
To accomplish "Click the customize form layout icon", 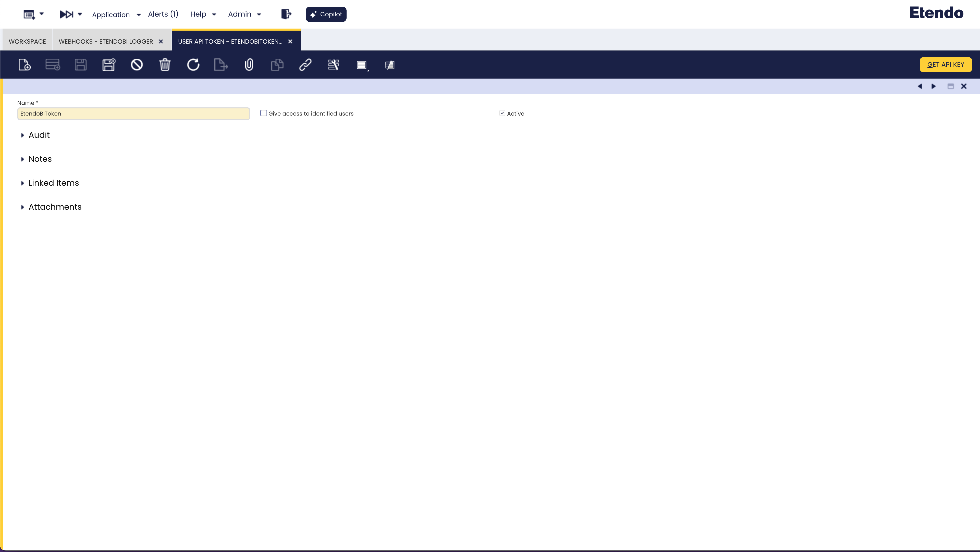I will pyautogui.click(x=333, y=65).
